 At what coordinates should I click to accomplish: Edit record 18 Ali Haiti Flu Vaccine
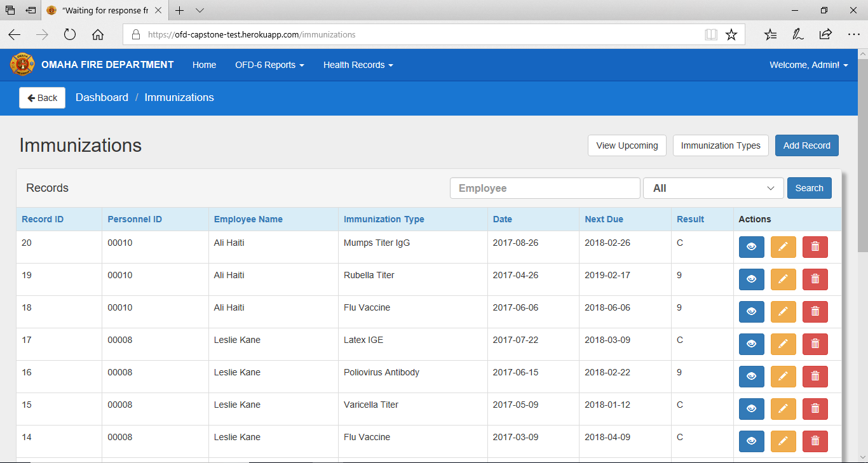(783, 312)
